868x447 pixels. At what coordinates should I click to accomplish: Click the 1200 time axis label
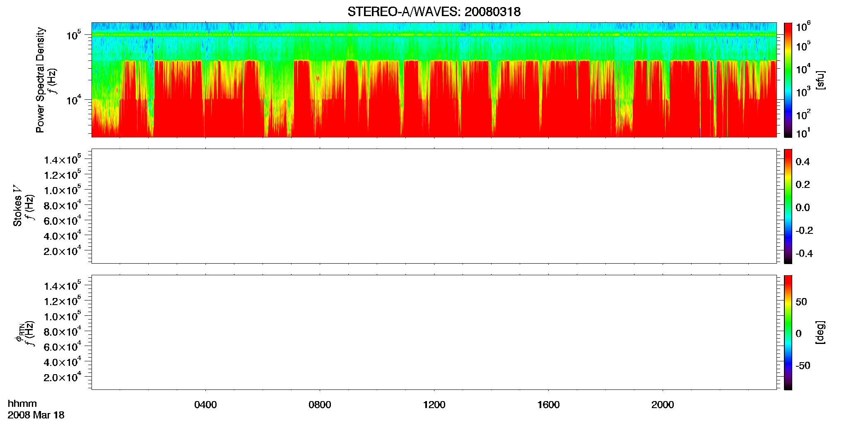click(x=434, y=405)
